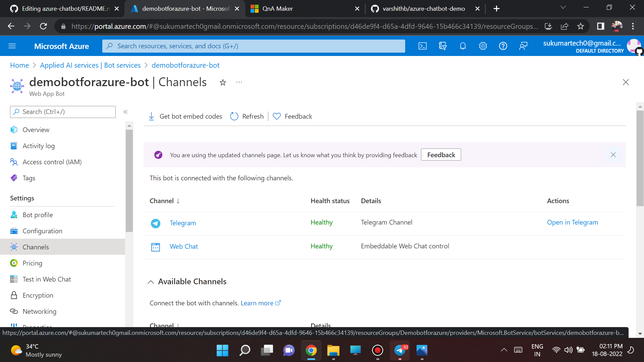Click the help question mark icon

[503, 46]
